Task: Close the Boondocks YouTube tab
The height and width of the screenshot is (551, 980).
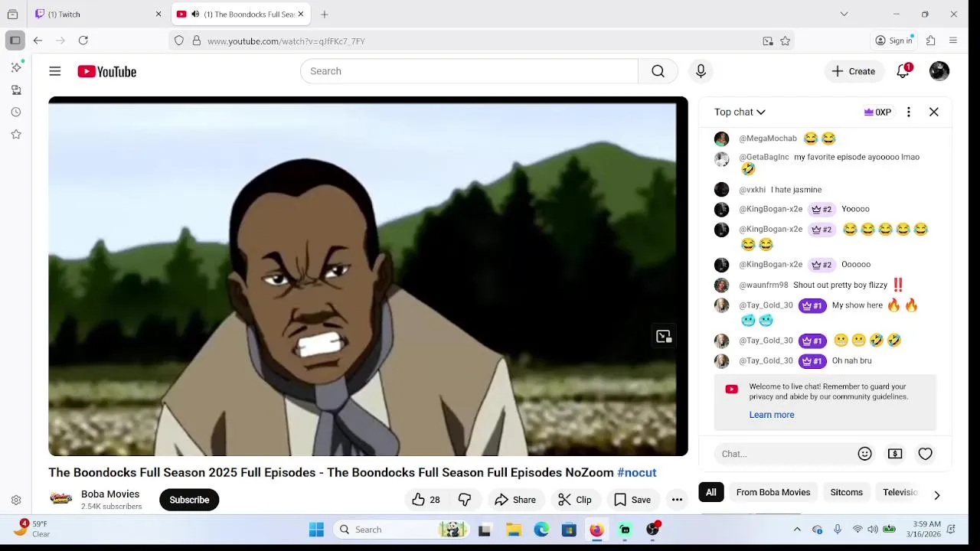Action: (x=301, y=14)
